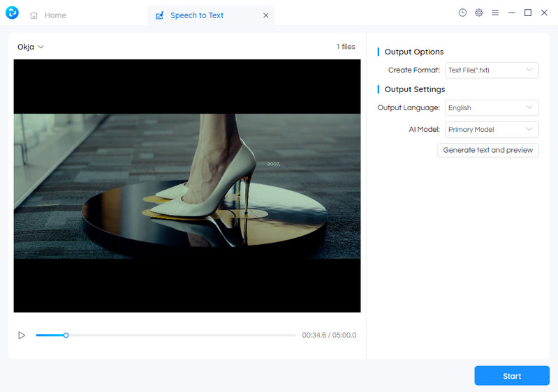Play the video preview
The width and height of the screenshot is (558, 392).
tap(22, 335)
